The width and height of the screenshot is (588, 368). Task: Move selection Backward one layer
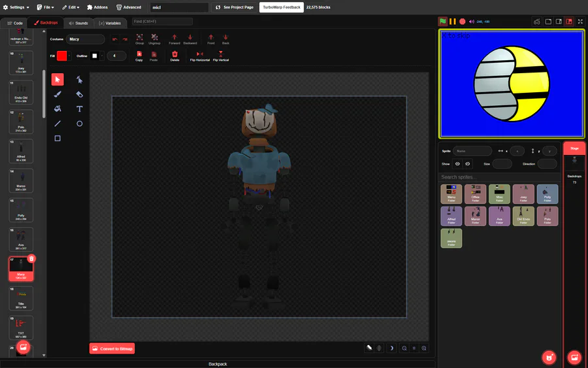(x=190, y=39)
